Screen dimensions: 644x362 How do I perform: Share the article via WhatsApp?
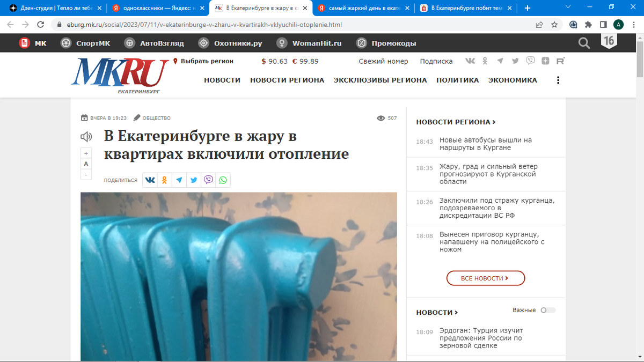tap(223, 180)
